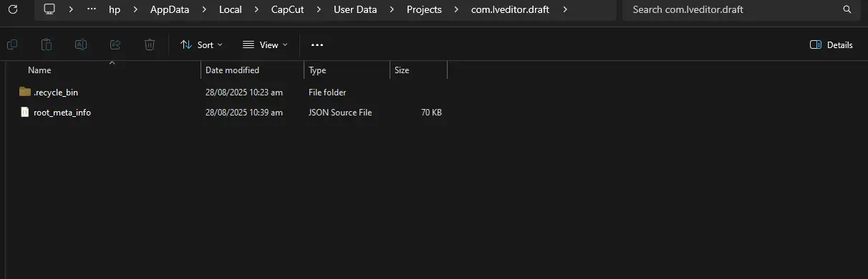The height and width of the screenshot is (279, 868).
Task: Click the 28/08/2025 10:39 am date cell
Action: click(244, 112)
